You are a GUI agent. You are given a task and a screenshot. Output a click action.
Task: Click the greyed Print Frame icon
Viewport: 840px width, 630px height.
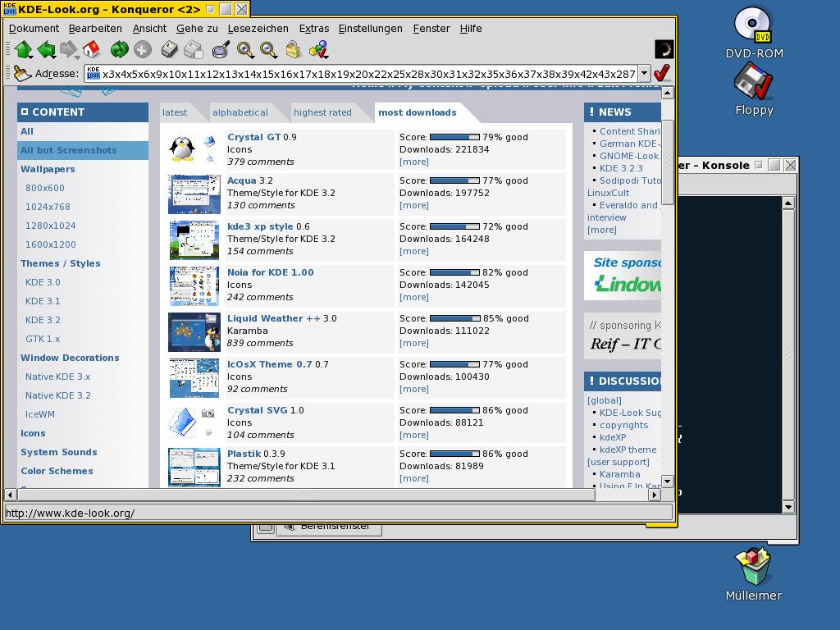194,50
